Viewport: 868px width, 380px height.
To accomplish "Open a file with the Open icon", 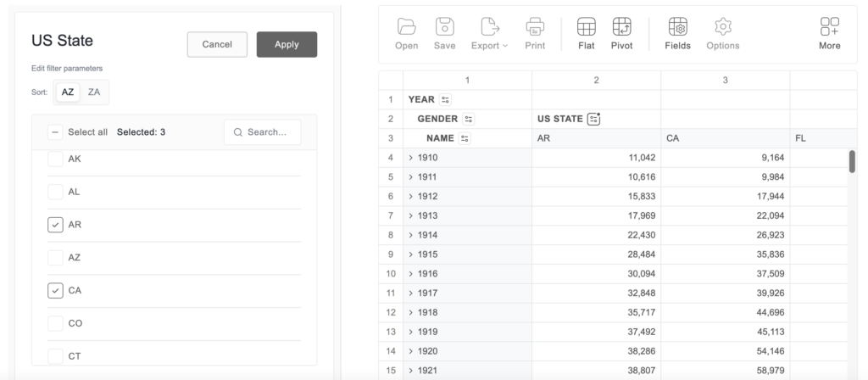I will pyautogui.click(x=406, y=34).
